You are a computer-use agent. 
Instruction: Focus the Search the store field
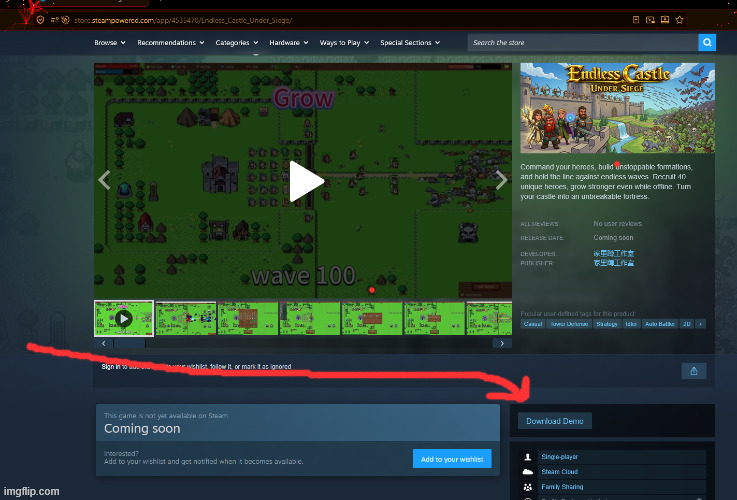[x=583, y=42]
